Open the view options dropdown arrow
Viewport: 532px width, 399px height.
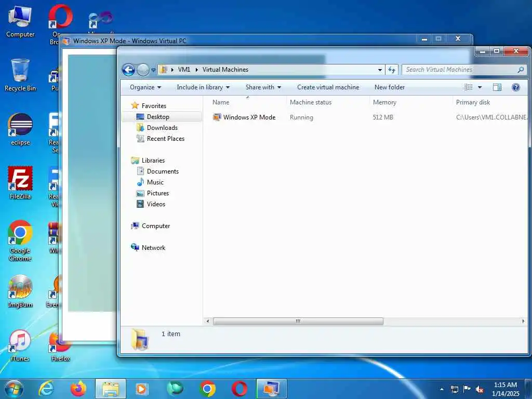pos(480,87)
